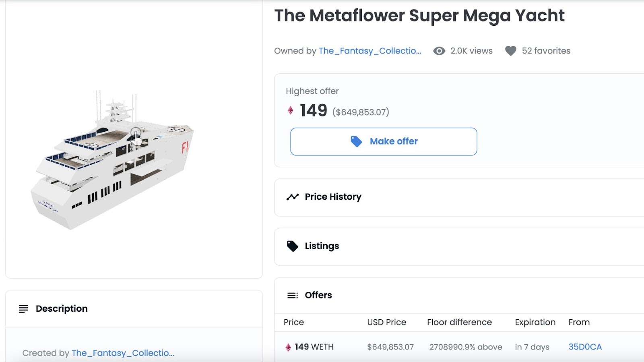Open creator The_Fantasy_Collectio... link in Description

(x=123, y=353)
